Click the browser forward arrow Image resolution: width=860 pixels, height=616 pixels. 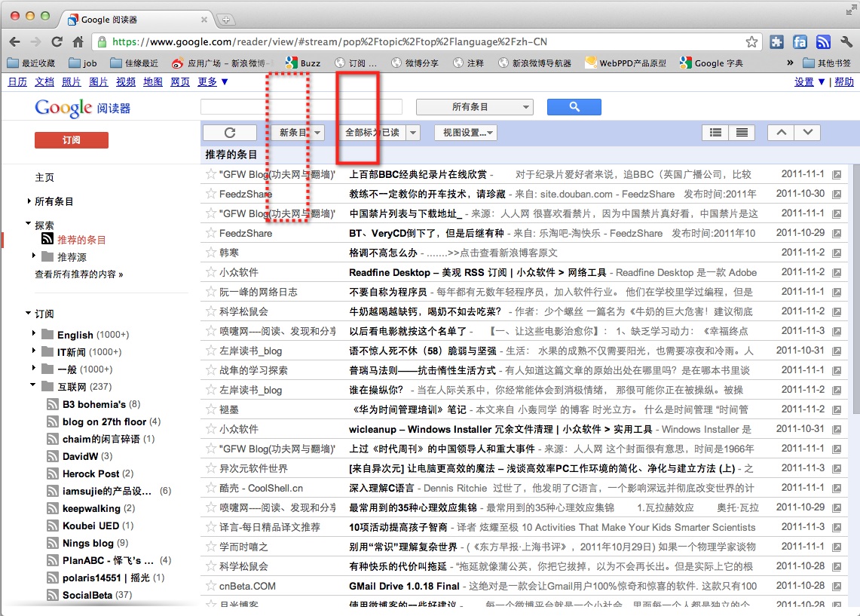click(x=35, y=41)
